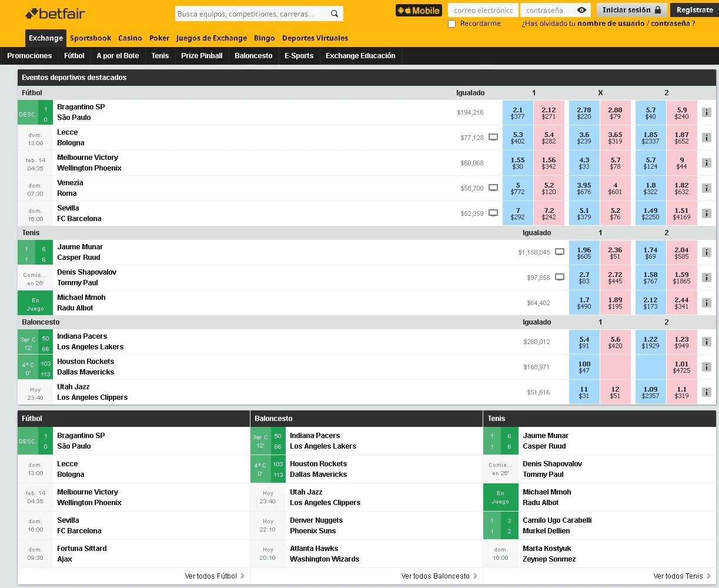Click the search magnifier icon
Image resolution: width=719 pixels, height=588 pixels.
click(335, 14)
